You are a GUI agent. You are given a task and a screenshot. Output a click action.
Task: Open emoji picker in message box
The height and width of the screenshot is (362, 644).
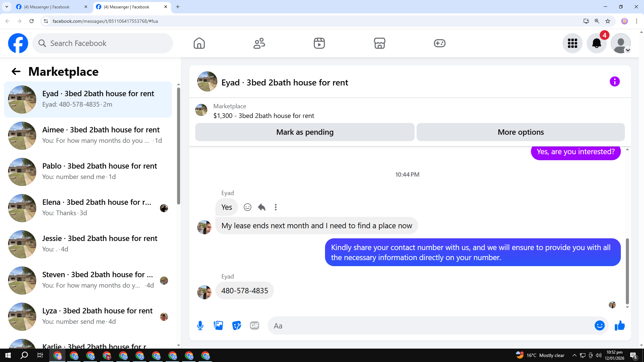tap(599, 325)
